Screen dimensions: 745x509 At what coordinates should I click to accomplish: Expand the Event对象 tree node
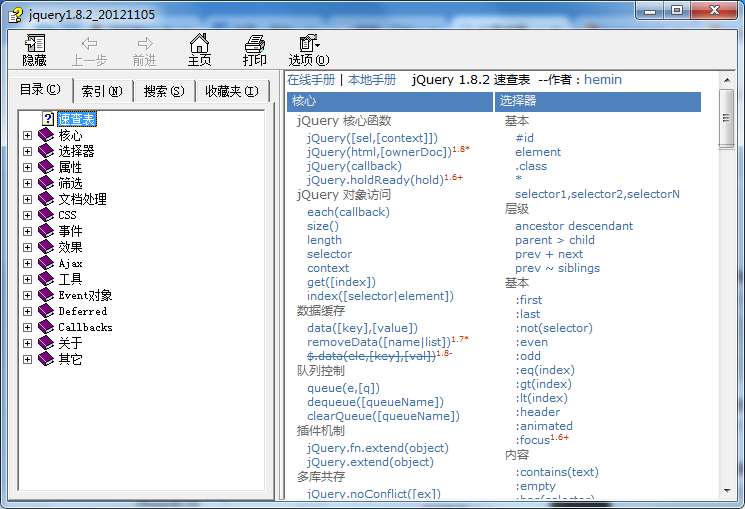pyautogui.click(x=27, y=295)
